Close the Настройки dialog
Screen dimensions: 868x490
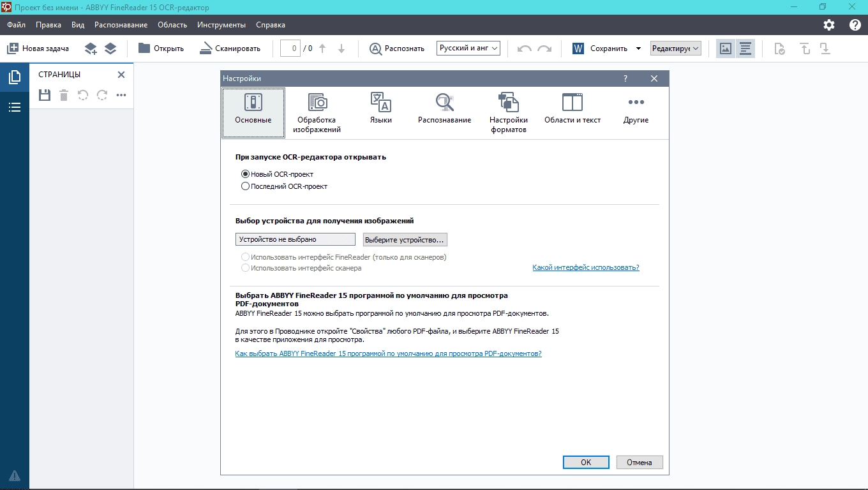click(x=654, y=78)
